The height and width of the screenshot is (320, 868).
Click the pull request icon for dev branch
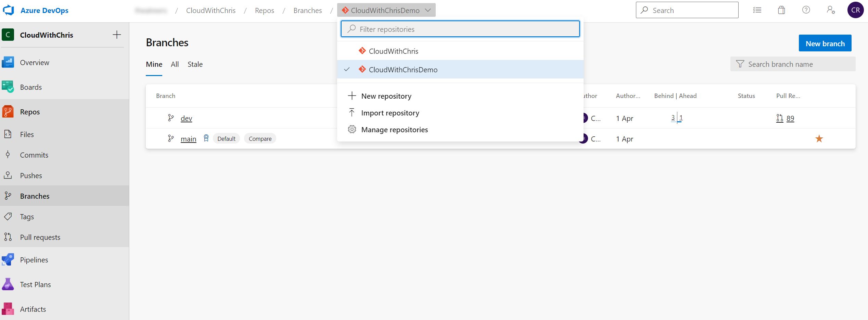pyautogui.click(x=780, y=118)
